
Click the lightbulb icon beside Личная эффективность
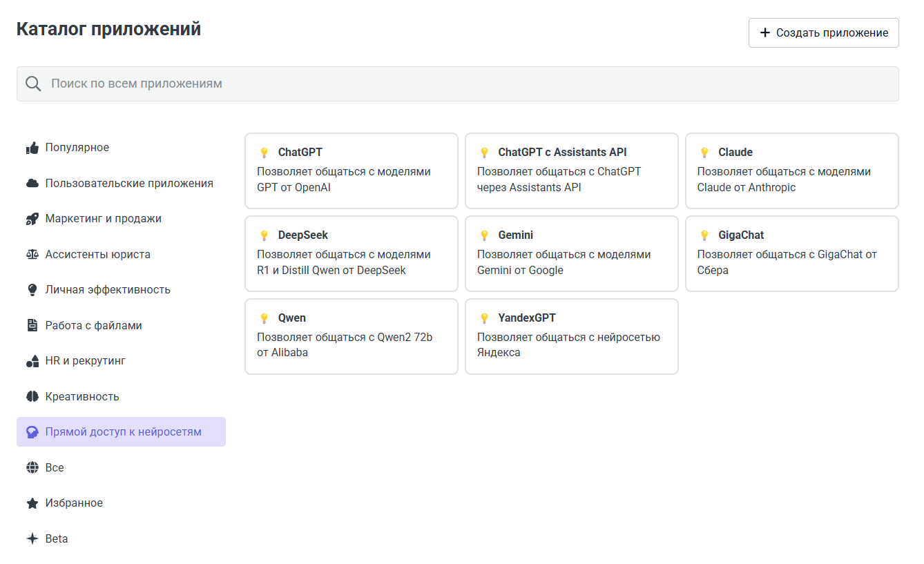point(32,290)
